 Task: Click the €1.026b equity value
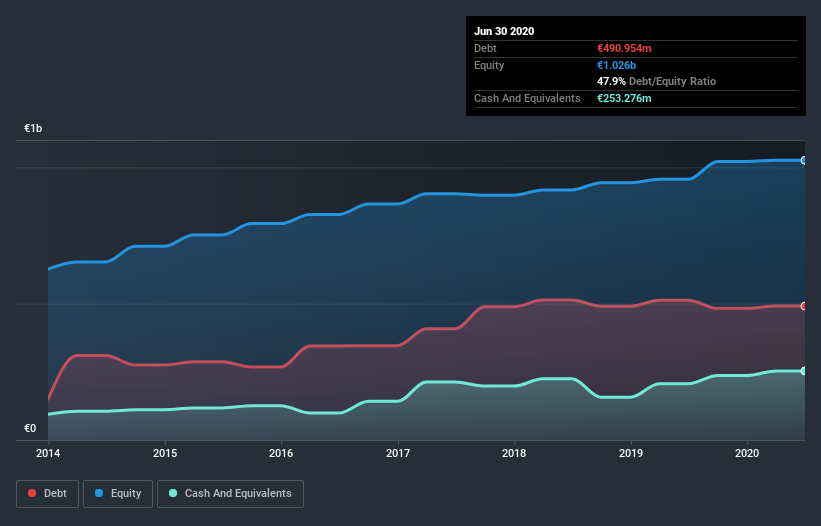tap(616, 65)
